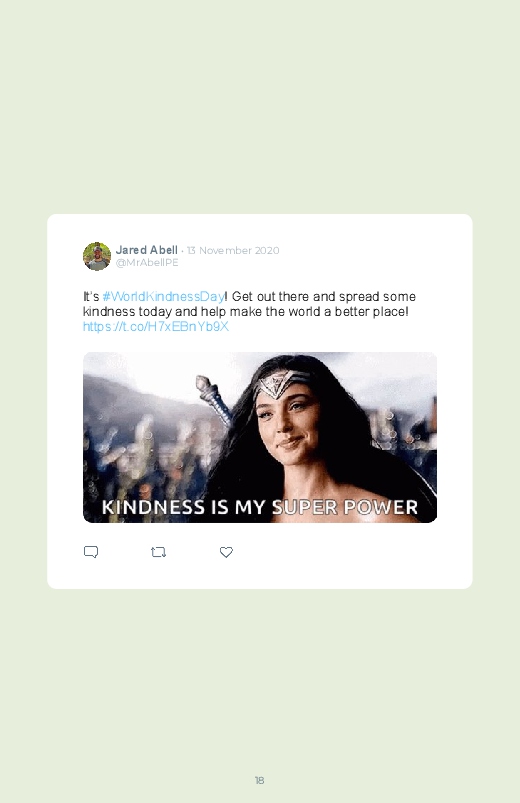520x803 pixels.
Task: Click the retweet arrows icon
Action: pos(158,552)
